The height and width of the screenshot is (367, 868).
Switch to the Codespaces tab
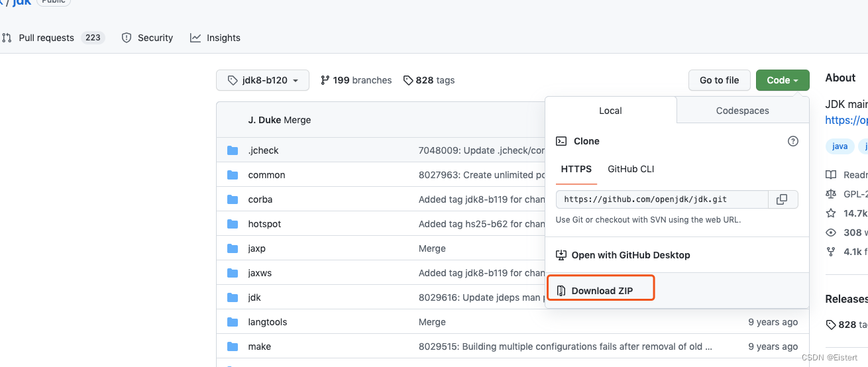point(743,111)
